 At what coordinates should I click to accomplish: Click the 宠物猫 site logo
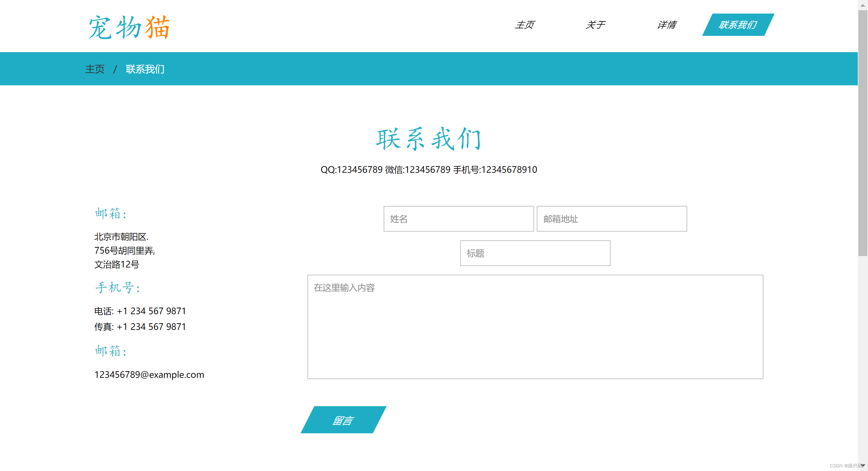click(129, 27)
